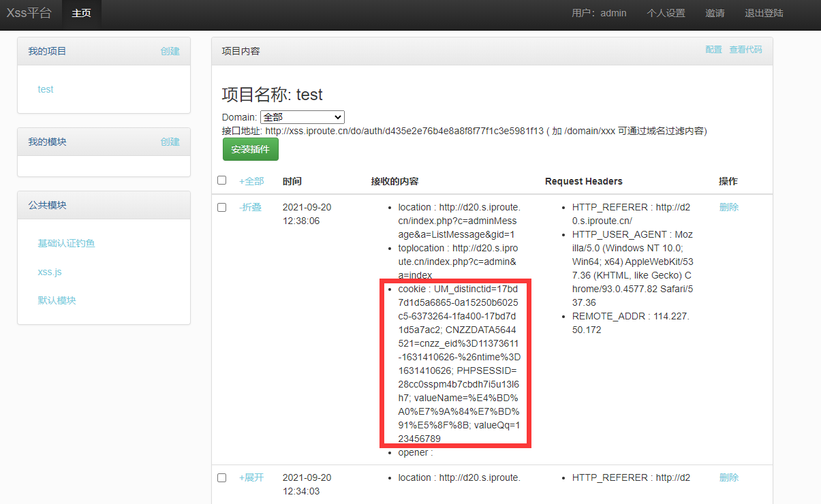Collapse the 12:38:06 record with -折叠

pos(250,207)
